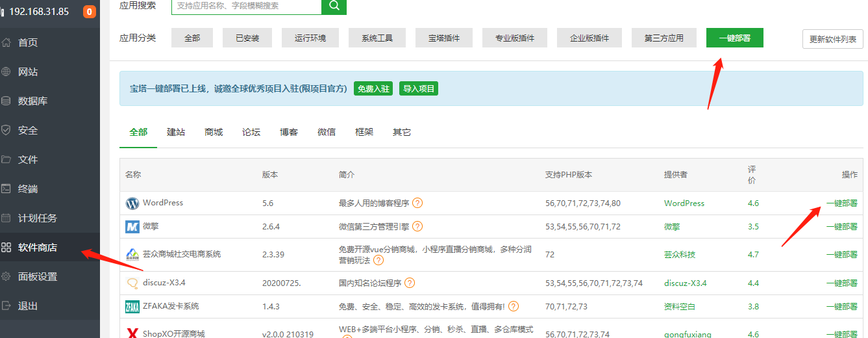Click the 导入项目 button
This screenshot has height=338, width=868.
pos(419,88)
